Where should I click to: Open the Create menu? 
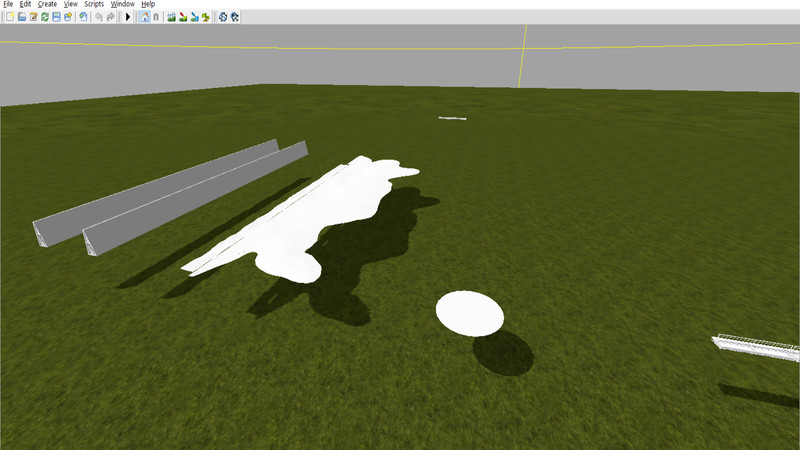pyautogui.click(x=47, y=4)
